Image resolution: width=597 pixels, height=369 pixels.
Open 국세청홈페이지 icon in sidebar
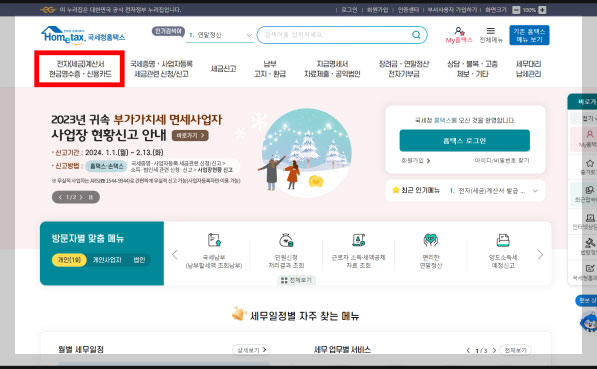(590, 268)
